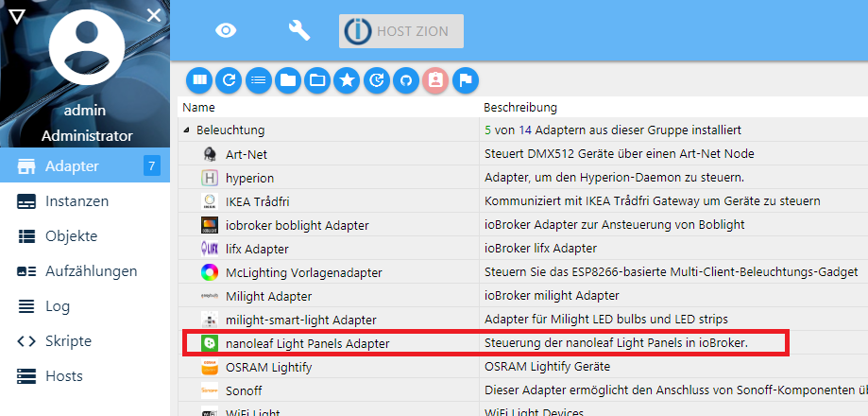Go to Instanzen in sidebar
The width and height of the screenshot is (868, 416).
(x=85, y=201)
